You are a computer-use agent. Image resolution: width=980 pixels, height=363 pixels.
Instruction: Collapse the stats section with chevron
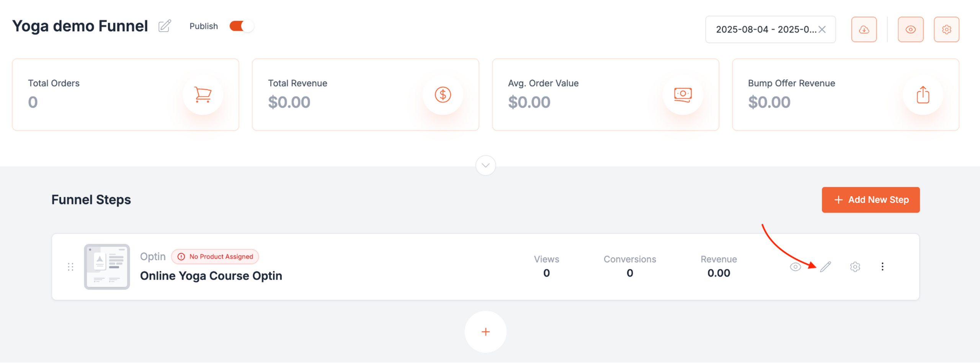coord(485,165)
